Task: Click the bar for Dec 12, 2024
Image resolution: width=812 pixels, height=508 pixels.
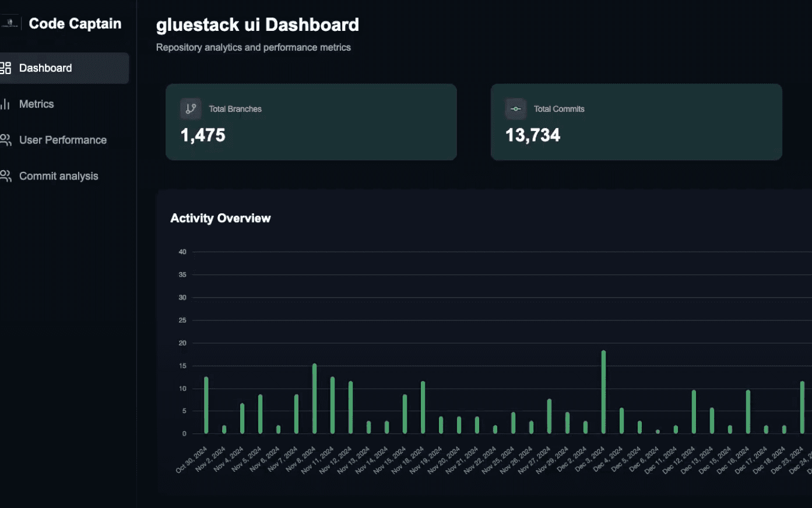Action: [694, 412]
